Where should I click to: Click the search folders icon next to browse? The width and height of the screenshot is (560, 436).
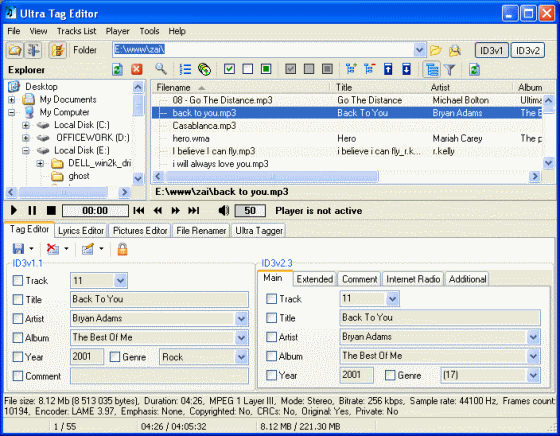pos(454,50)
